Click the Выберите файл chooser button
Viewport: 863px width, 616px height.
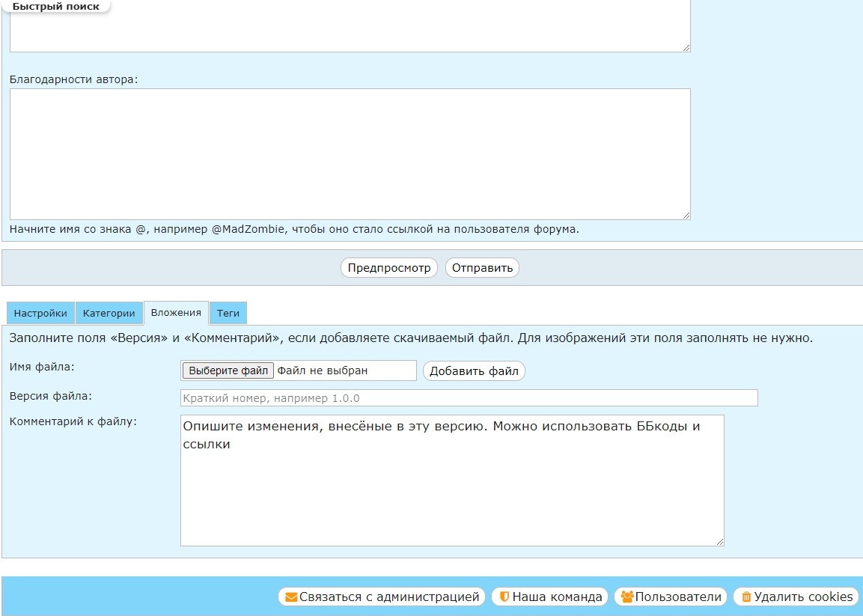point(228,370)
